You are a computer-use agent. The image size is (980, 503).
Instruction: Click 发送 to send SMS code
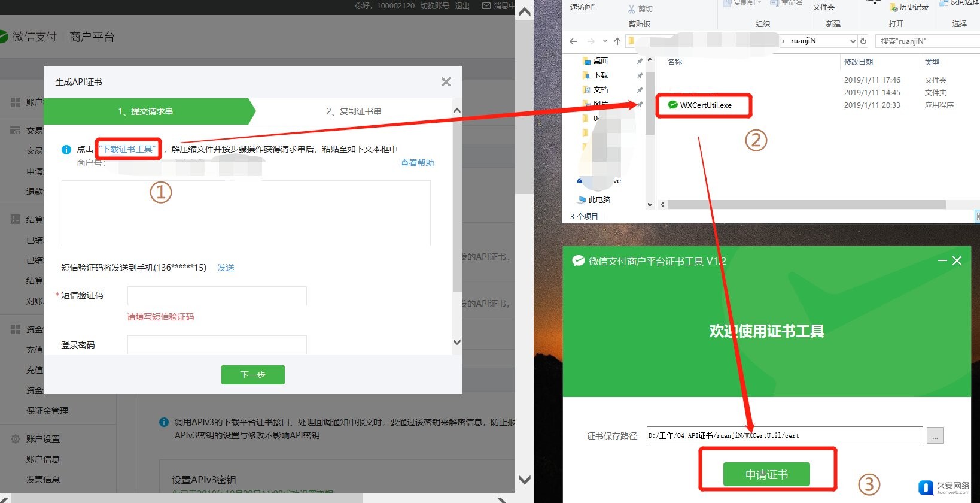[226, 268]
